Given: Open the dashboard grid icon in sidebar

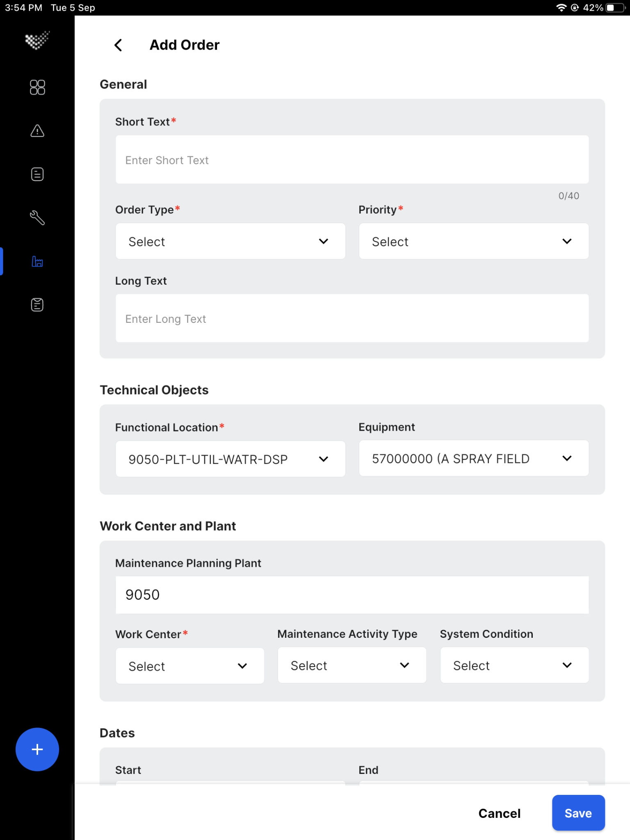Looking at the screenshot, I should (x=37, y=87).
